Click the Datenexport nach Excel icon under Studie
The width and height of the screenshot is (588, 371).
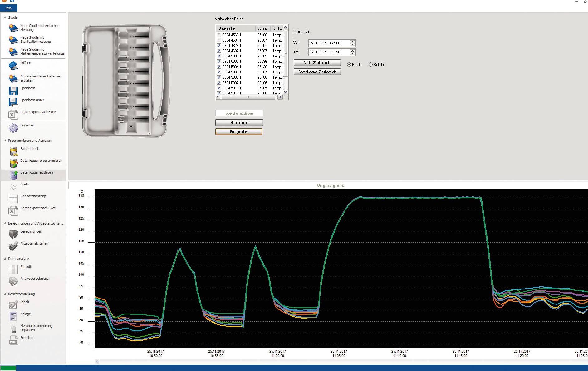pos(13,115)
